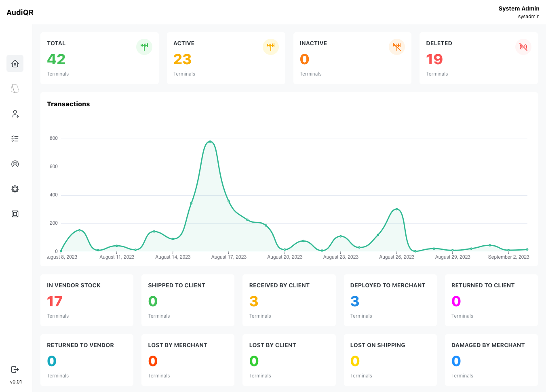546x392 pixels.
Task: Open the Returned To Vendor card
Action: click(x=87, y=360)
